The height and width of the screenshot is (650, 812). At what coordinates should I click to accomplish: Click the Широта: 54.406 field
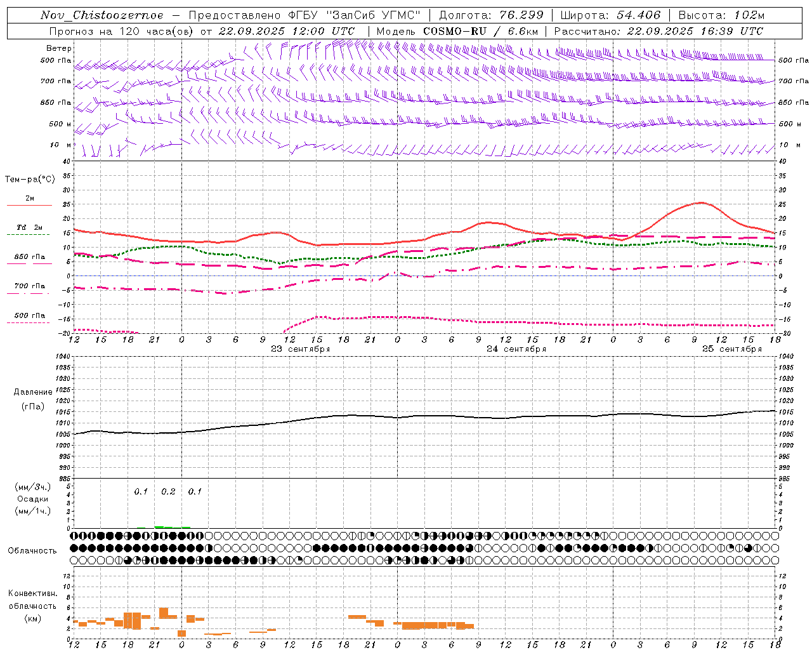[610, 15]
